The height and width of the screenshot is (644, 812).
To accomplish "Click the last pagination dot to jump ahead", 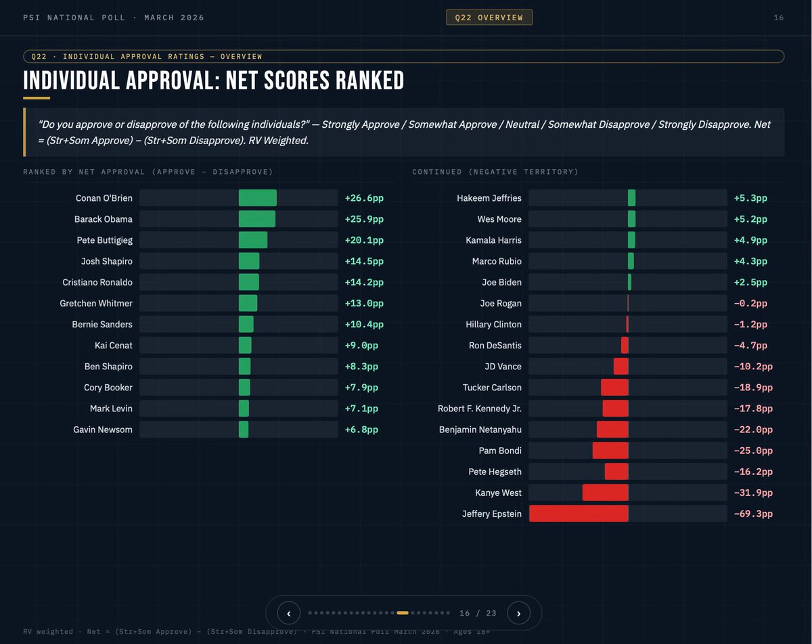I will [x=447, y=613].
